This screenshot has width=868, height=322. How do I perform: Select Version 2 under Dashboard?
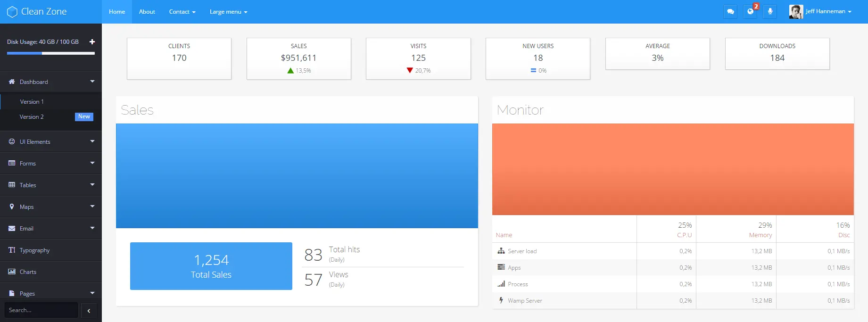point(32,117)
